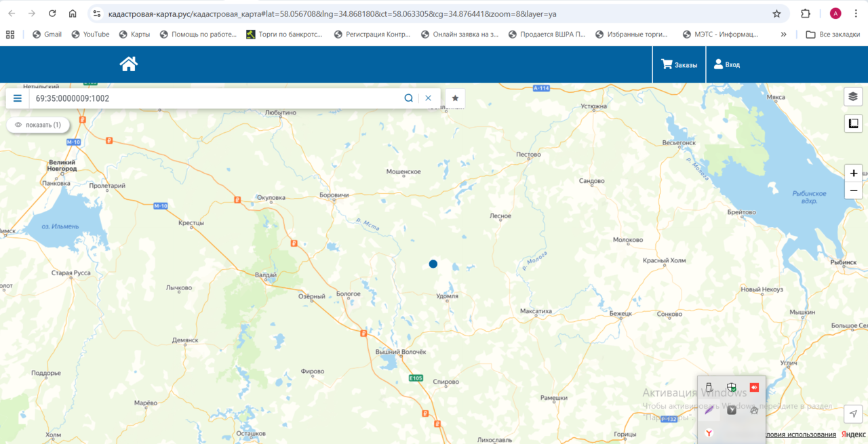Launch Yandex Browser from the tray popup

pyautogui.click(x=709, y=432)
